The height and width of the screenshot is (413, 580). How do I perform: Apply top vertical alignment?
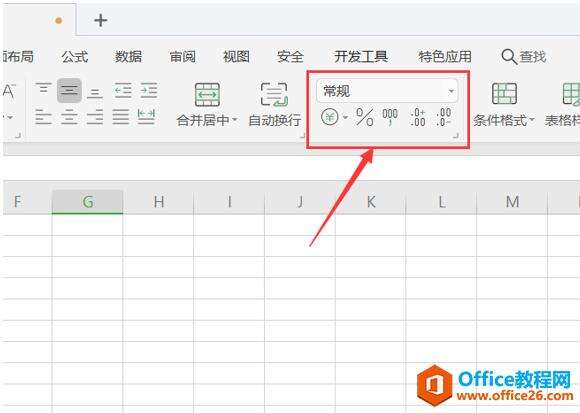point(43,90)
